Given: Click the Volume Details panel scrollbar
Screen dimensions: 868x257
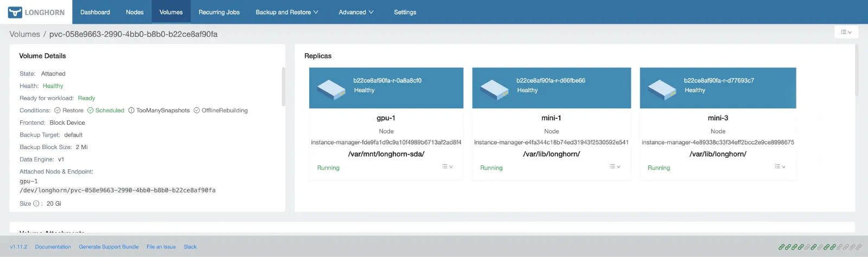Looking at the screenshot, I should (283, 87).
